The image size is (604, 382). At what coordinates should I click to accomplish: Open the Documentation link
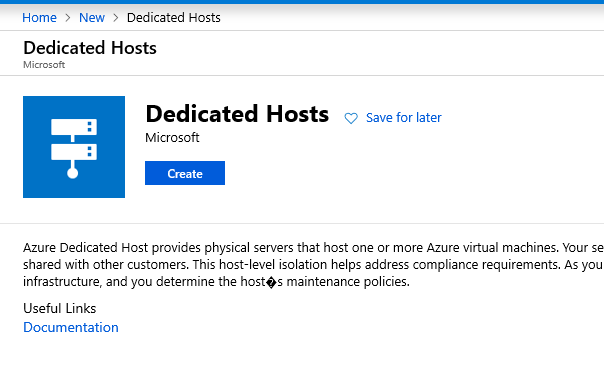71,327
